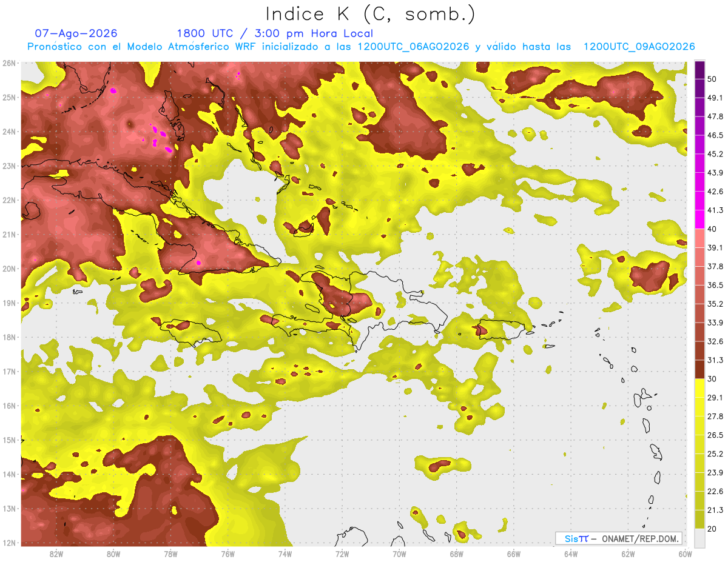728x562 pixels.
Task: Pick the bright yellow colorbar segment between 29.1 and 30
Action: [x=699, y=388]
